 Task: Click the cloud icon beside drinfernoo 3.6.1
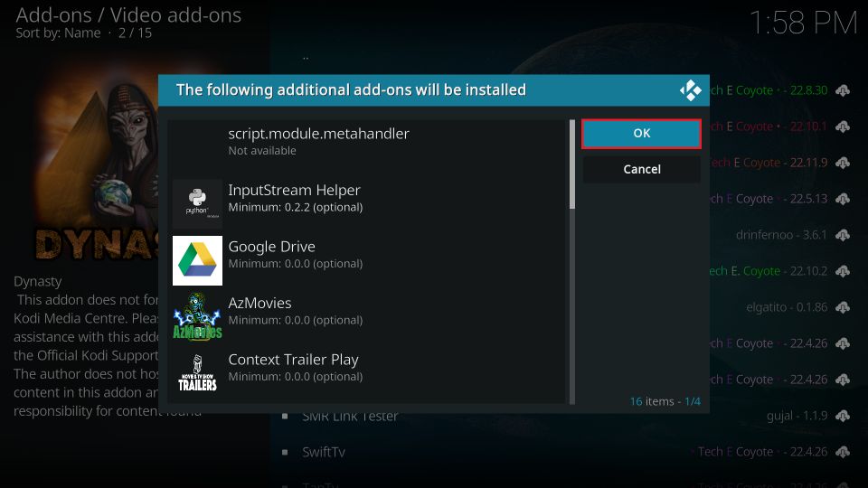tap(843, 235)
